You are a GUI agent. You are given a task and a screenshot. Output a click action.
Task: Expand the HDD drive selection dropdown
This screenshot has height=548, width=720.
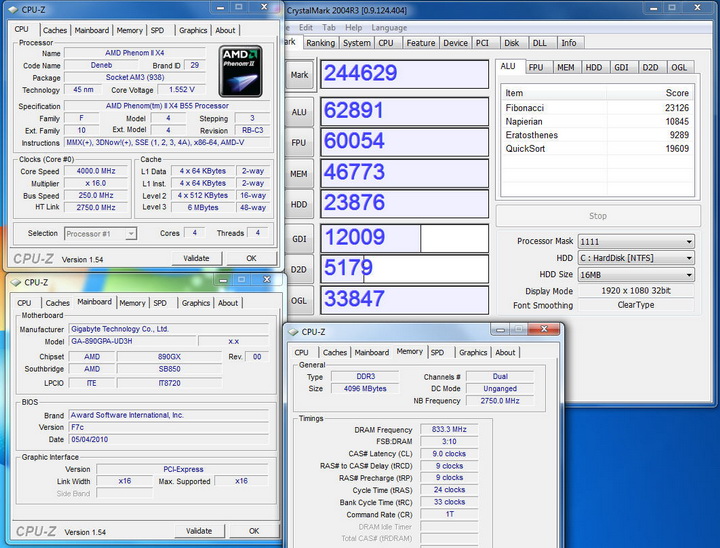tap(629, 258)
